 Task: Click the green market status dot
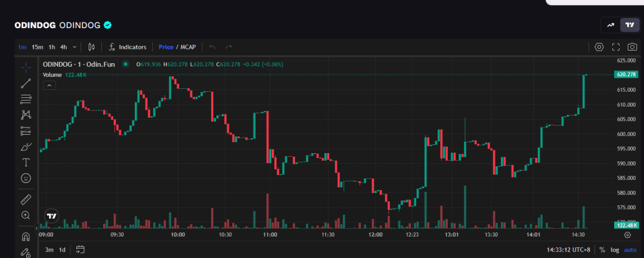pyautogui.click(x=126, y=64)
